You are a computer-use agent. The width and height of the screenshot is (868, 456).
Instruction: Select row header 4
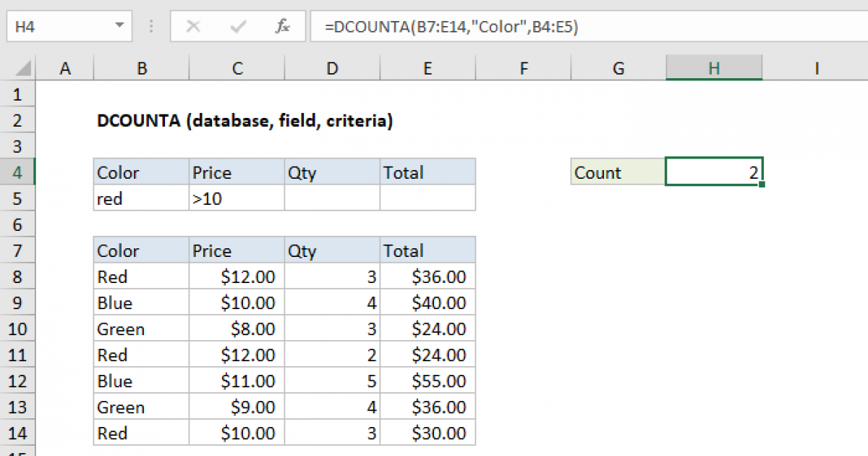point(18,172)
